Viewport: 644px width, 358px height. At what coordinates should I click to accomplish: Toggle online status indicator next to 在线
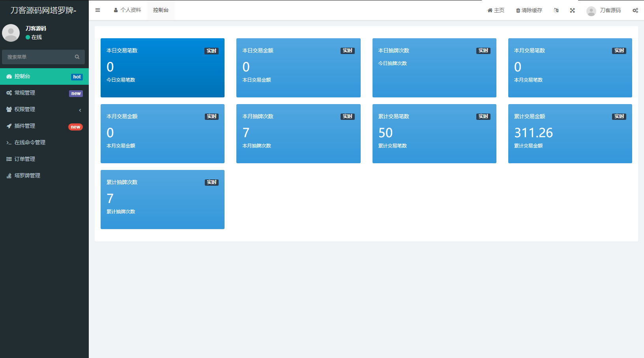pyautogui.click(x=27, y=37)
